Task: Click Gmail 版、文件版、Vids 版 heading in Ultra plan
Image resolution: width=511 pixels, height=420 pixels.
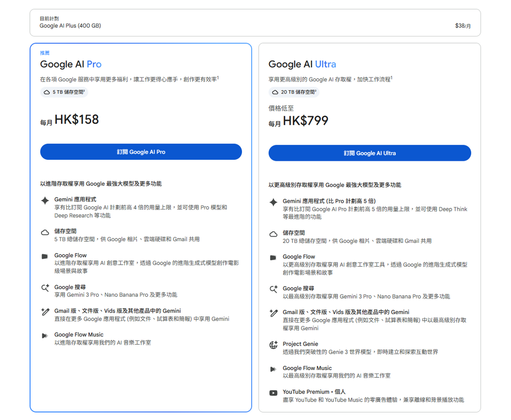Action: tap(346, 312)
